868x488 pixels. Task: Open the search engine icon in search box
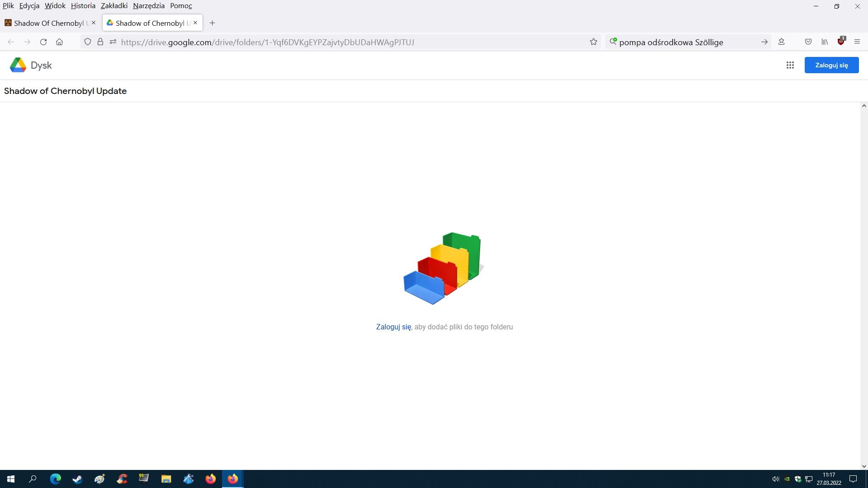click(613, 42)
